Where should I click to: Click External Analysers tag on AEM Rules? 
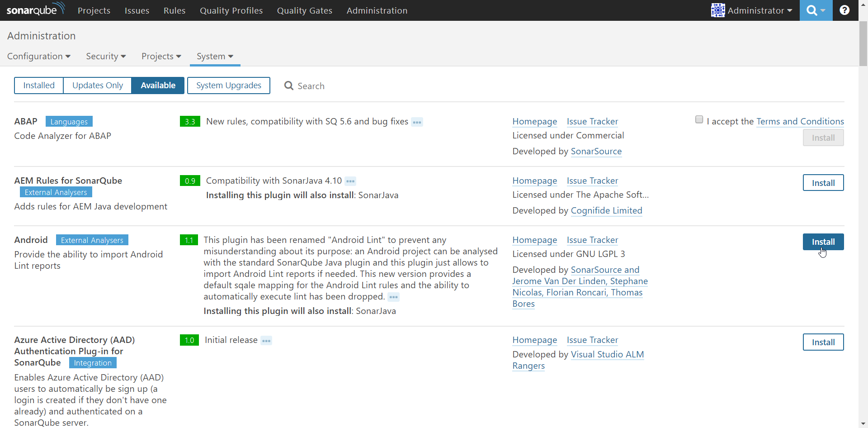(x=56, y=192)
